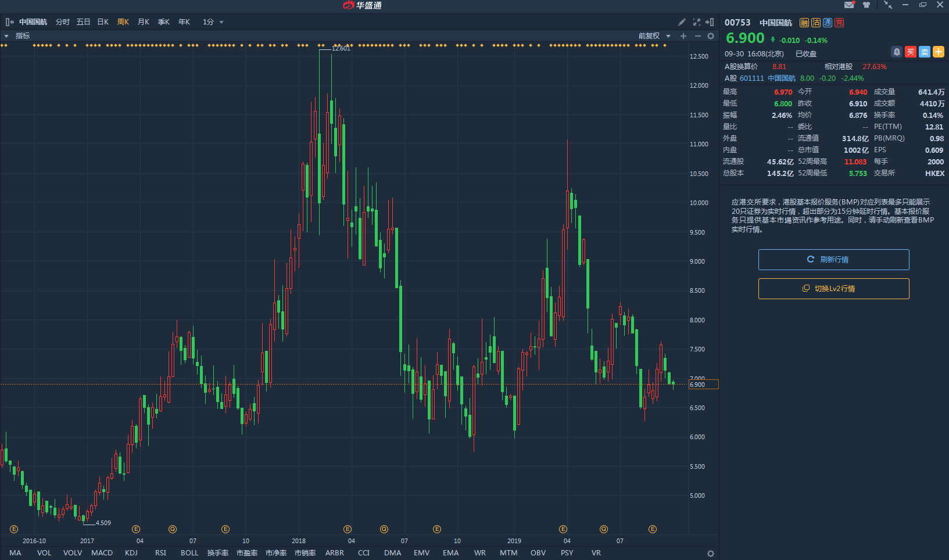949x560 pixels.
Task: Add stock to watchlist with yellow plus
Action: (x=938, y=52)
